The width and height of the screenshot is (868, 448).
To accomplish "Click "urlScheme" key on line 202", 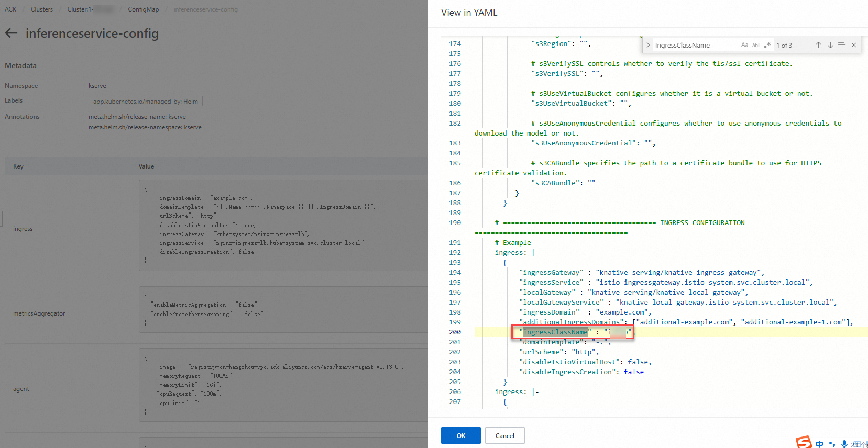I will [541, 352].
